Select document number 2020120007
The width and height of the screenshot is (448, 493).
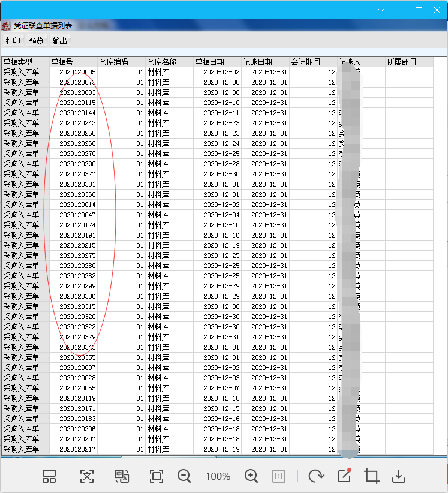tap(77, 368)
